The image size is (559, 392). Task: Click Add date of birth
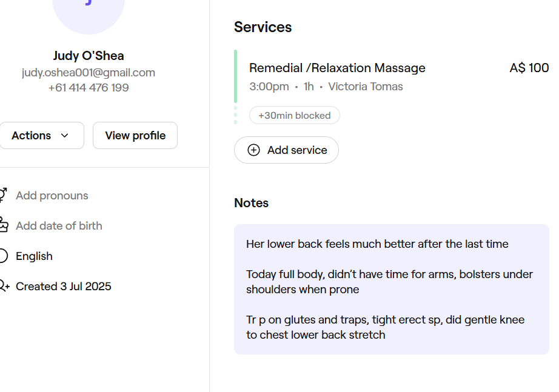[x=59, y=226]
